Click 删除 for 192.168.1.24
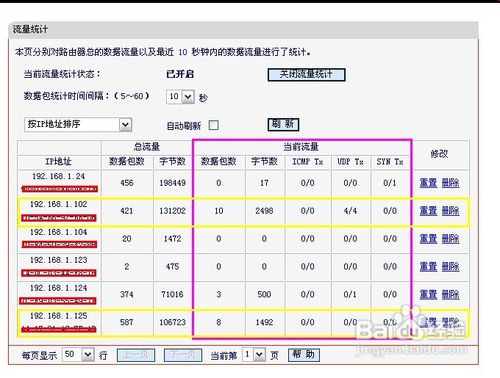The height and width of the screenshot is (378, 500). (x=450, y=183)
